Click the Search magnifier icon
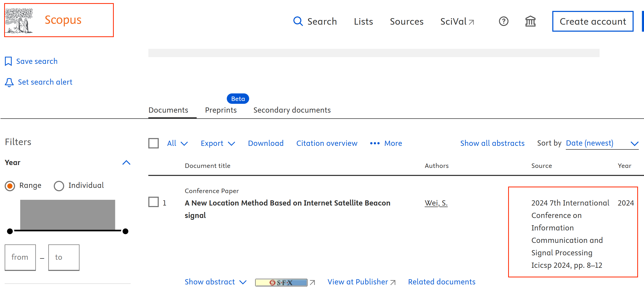This screenshot has width=644, height=294. [x=298, y=21]
